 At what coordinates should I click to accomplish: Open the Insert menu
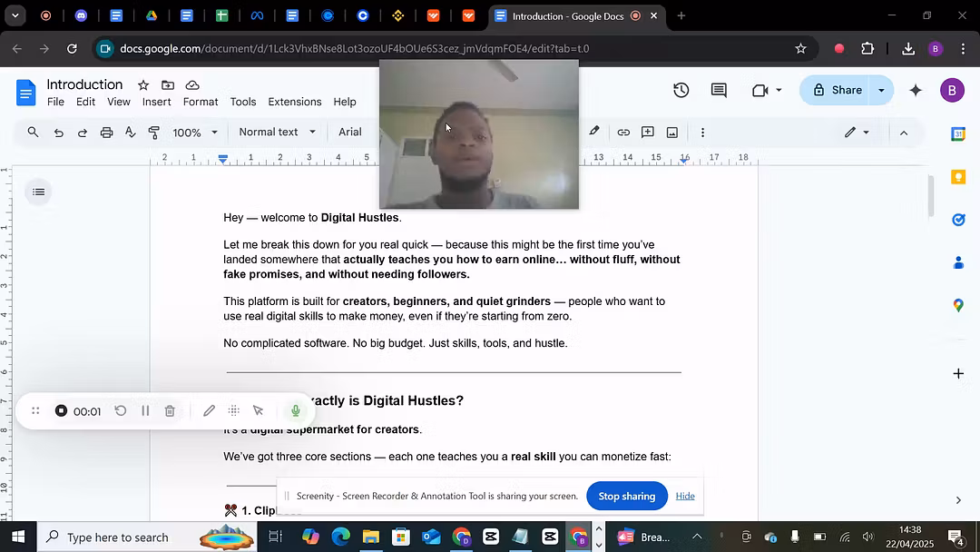(156, 102)
